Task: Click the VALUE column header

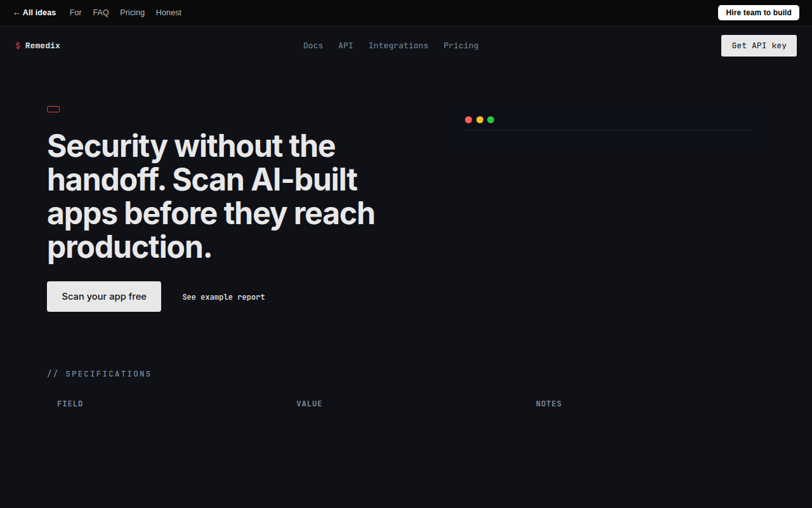Action: [x=310, y=404]
